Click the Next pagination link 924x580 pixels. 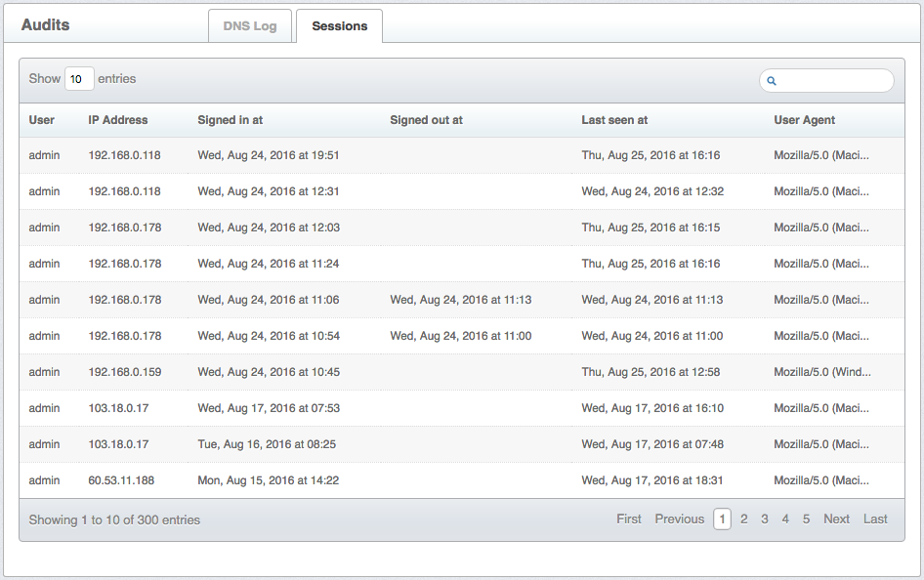836,519
